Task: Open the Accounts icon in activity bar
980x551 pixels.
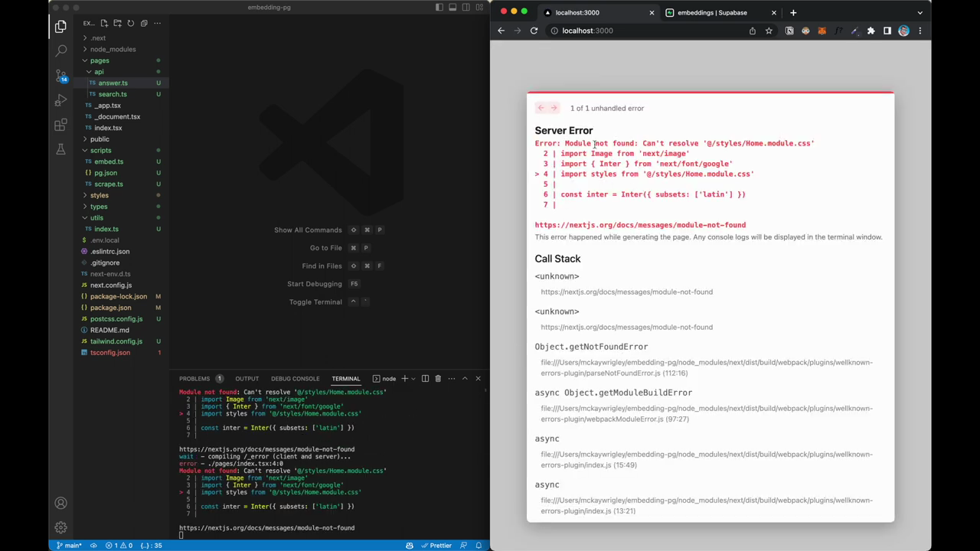Action: point(60,503)
